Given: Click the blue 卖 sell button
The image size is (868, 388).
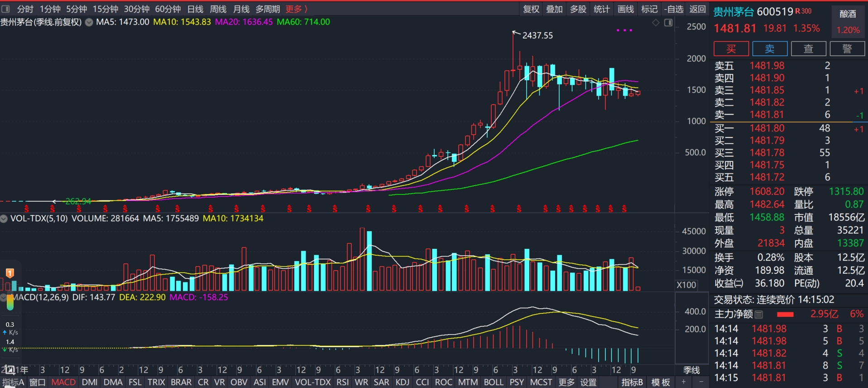Looking at the screenshot, I should click(x=770, y=48).
